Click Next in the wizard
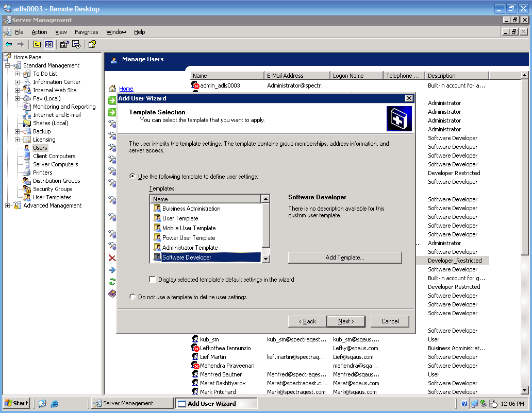The width and height of the screenshot is (532, 413). coord(346,321)
